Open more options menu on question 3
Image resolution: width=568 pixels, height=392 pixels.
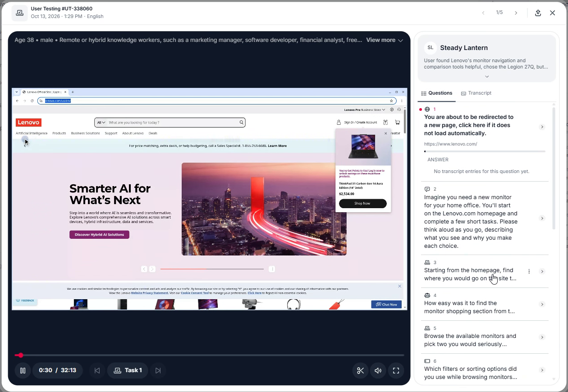pyautogui.click(x=529, y=271)
